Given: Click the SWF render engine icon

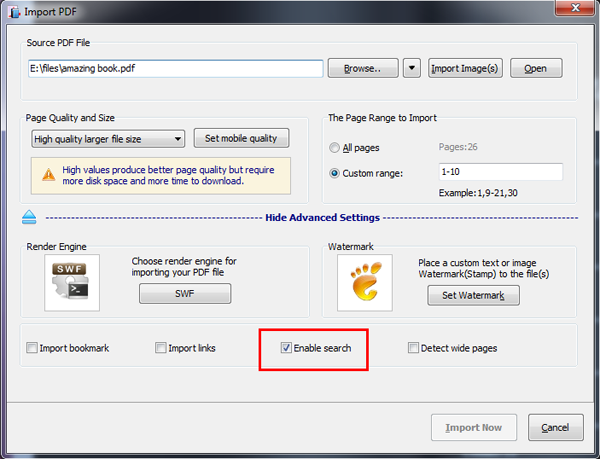Looking at the screenshot, I should (x=72, y=282).
